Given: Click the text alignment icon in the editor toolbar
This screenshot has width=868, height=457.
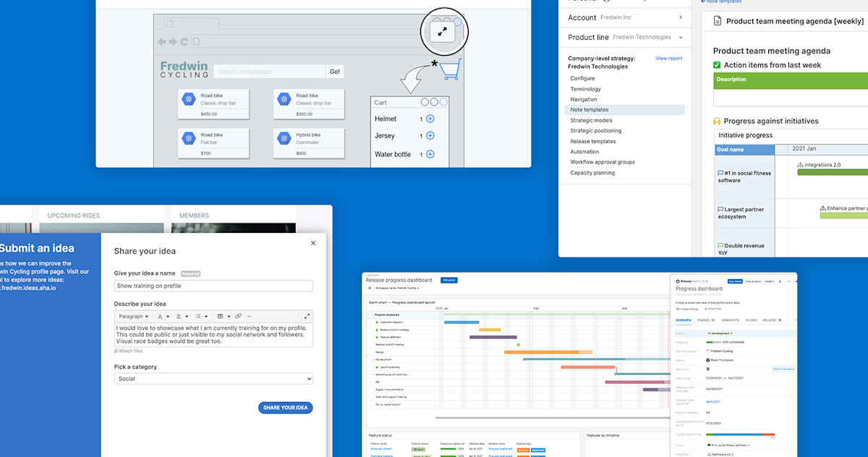Looking at the screenshot, I should (x=179, y=316).
